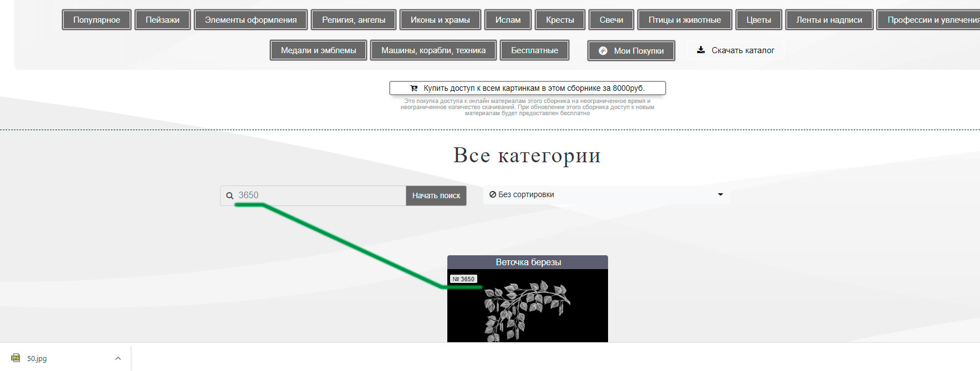Viewport: 980px width, 371px height.
Task: Click the Начать поиск button
Action: click(x=436, y=195)
